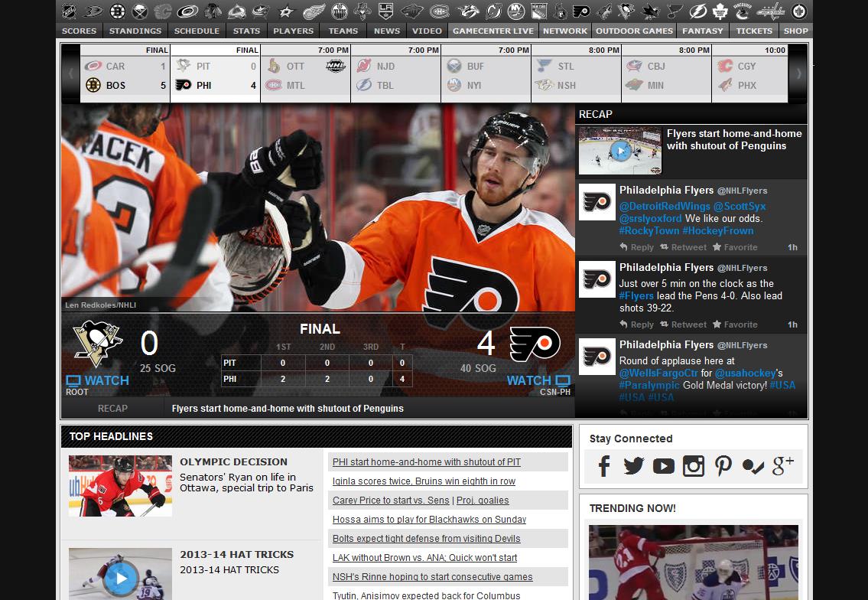This screenshot has height=600, width=868.
Task: Select the NJD vs TBL game
Action: click(396, 73)
